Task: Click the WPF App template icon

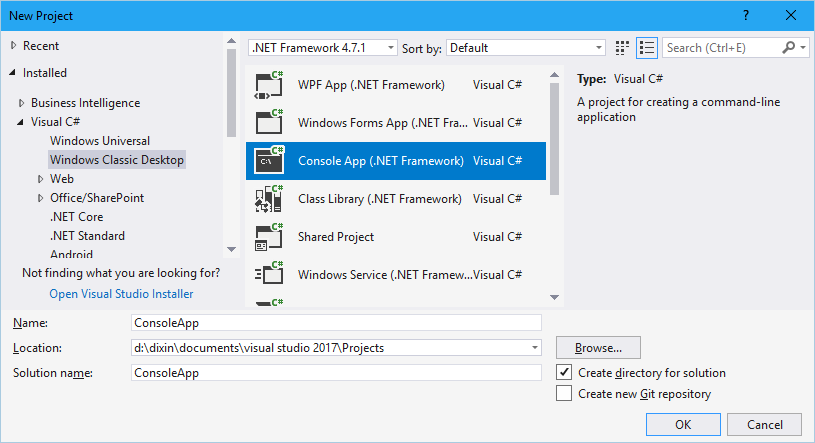Action: tap(269, 85)
